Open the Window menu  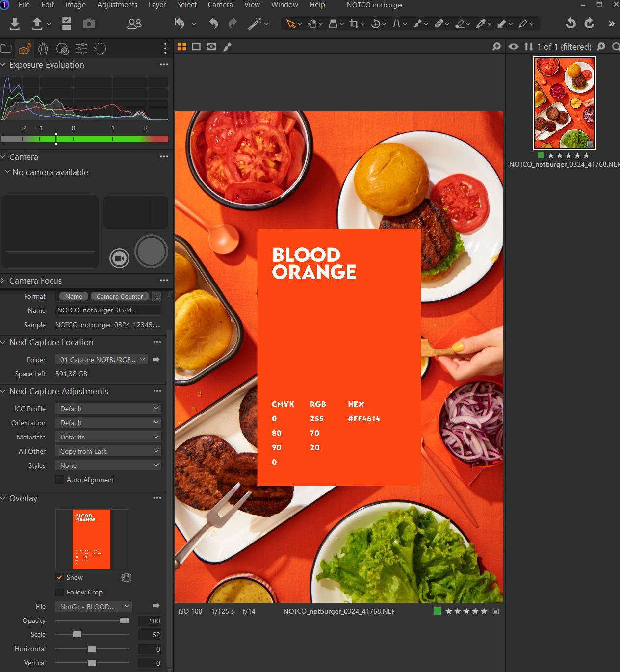point(284,5)
